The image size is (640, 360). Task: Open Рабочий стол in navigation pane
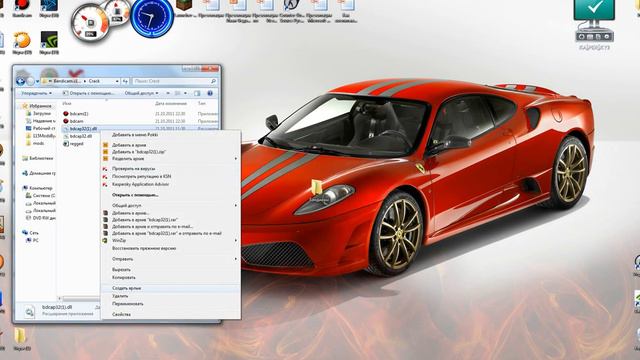coord(40,128)
